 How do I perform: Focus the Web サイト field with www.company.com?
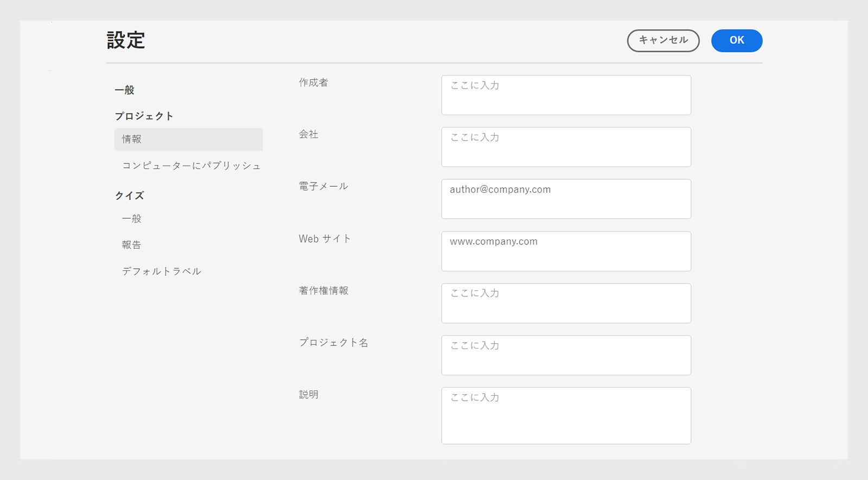click(x=566, y=251)
